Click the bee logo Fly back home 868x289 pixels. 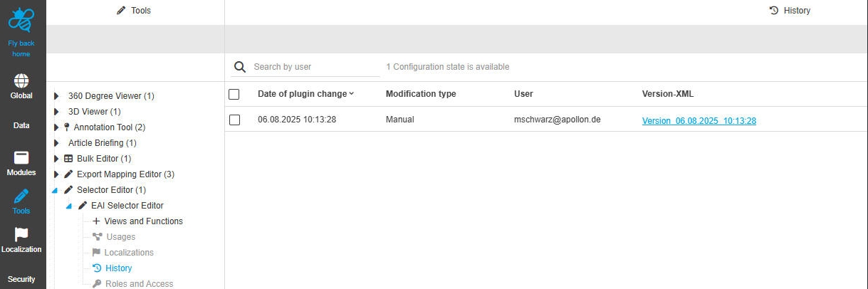tap(21, 21)
